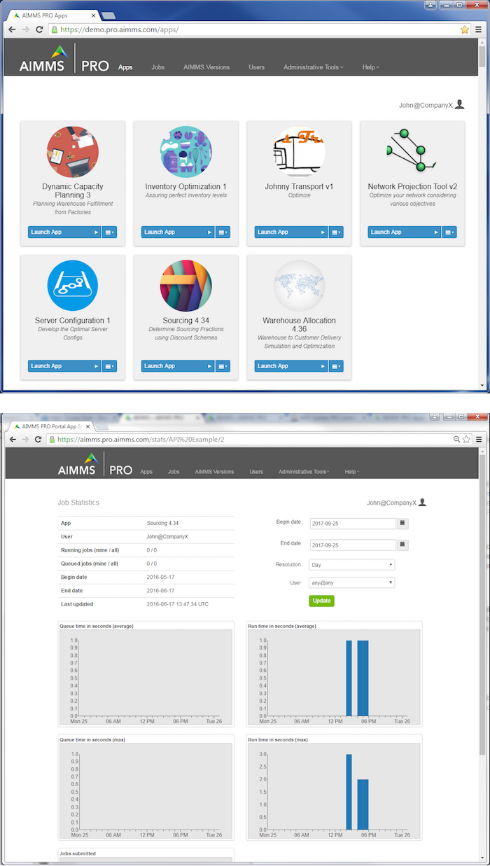Launch the Sourcing 4.34 app
The width and height of the screenshot is (490, 866).
[x=177, y=366]
